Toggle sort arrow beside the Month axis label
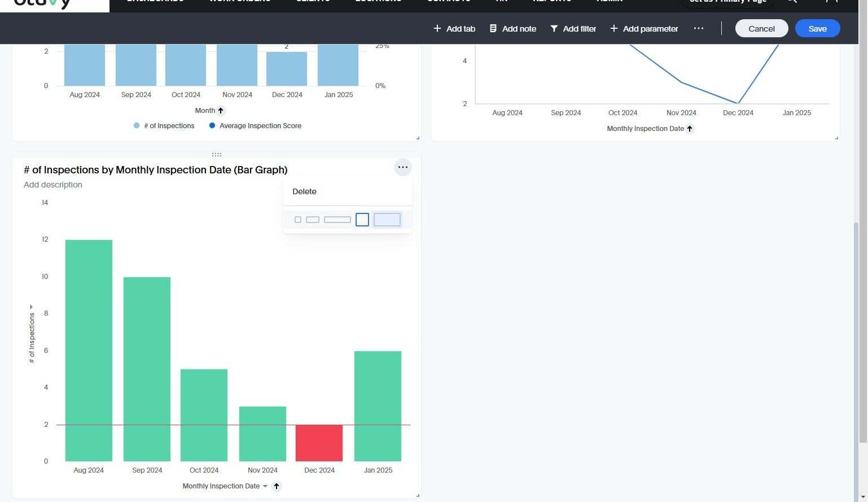The image size is (868, 502). pos(221,111)
